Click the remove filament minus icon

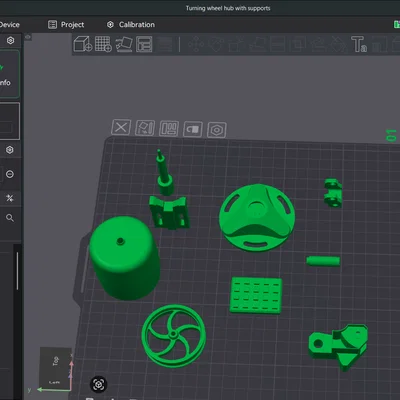[x=10, y=174]
